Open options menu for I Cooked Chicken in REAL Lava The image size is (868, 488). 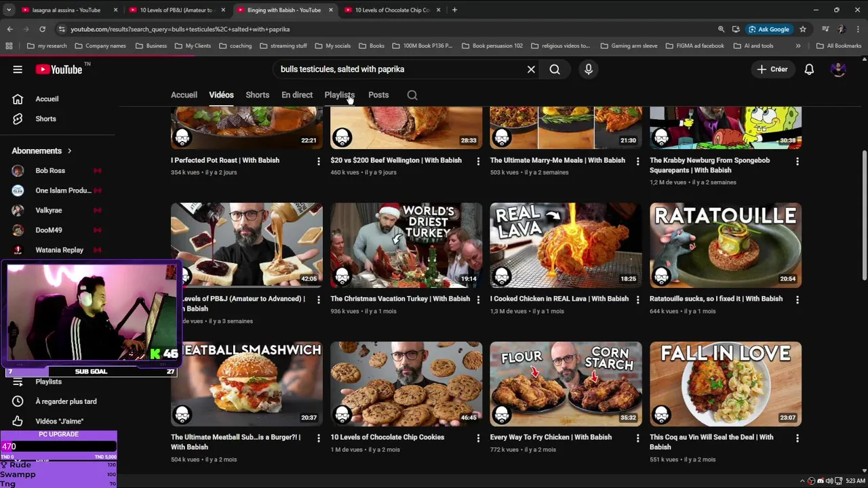[x=637, y=300]
